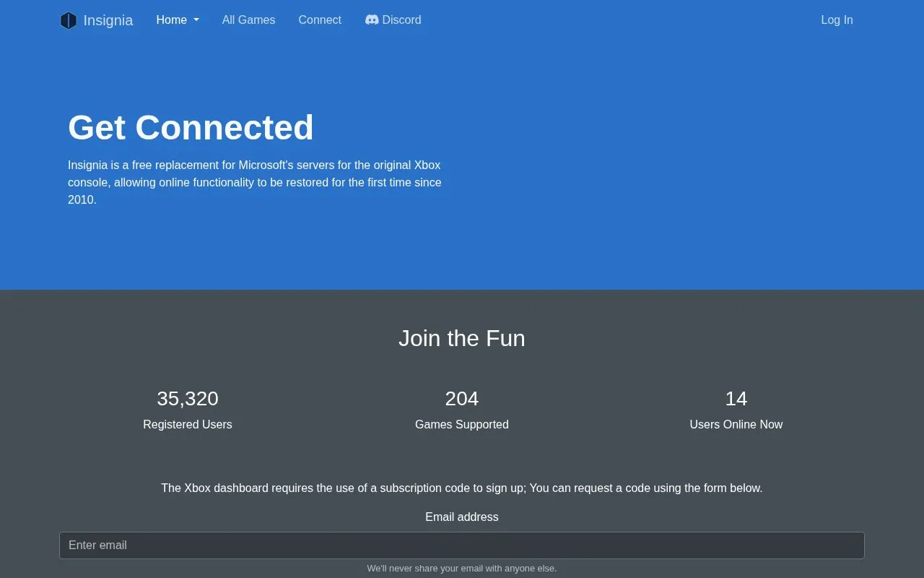Image resolution: width=924 pixels, height=578 pixels.
Task: Click the Registered Users label
Action: click(188, 425)
